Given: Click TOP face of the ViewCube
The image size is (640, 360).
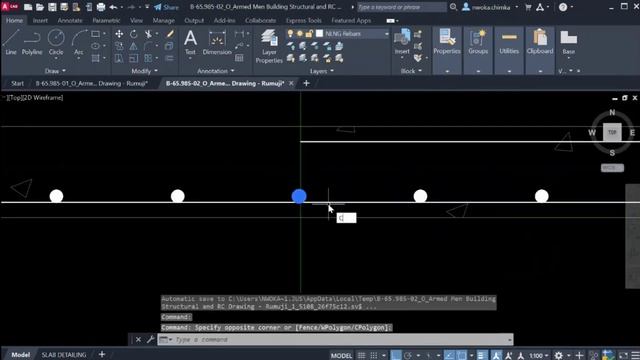Looking at the screenshot, I should point(612,132).
